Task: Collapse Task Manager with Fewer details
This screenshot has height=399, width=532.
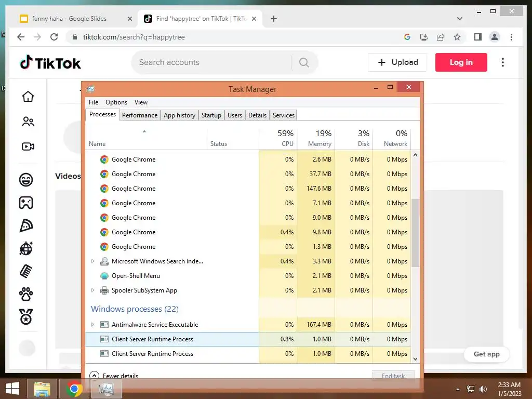Action: pos(114,376)
